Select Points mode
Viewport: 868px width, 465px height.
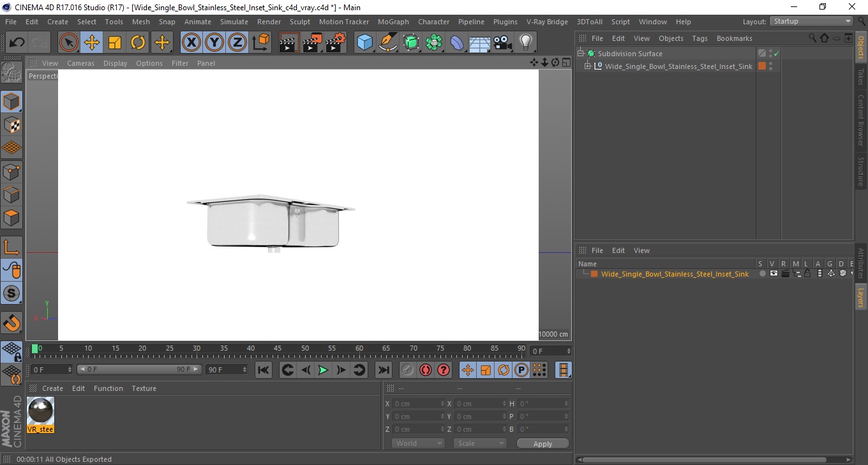pyautogui.click(x=11, y=171)
